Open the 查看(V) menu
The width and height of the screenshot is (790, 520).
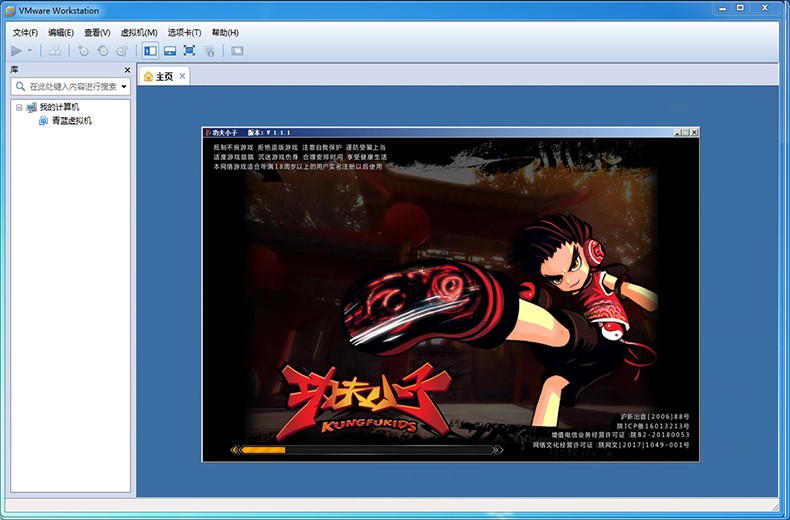pos(97,33)
